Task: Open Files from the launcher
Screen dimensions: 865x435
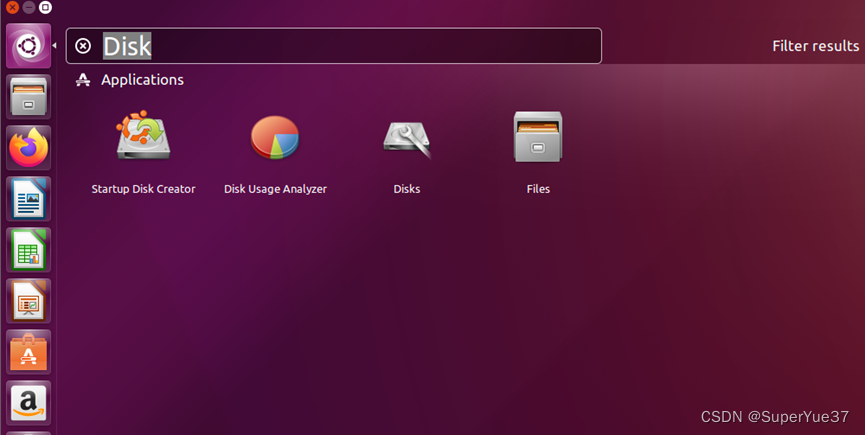Action: click(29, 96)
